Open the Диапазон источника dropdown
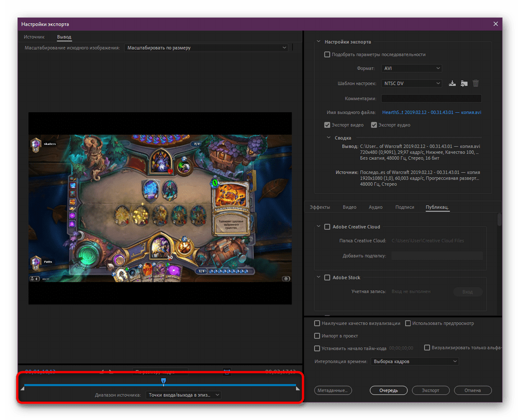 click(x=183, y=395)
